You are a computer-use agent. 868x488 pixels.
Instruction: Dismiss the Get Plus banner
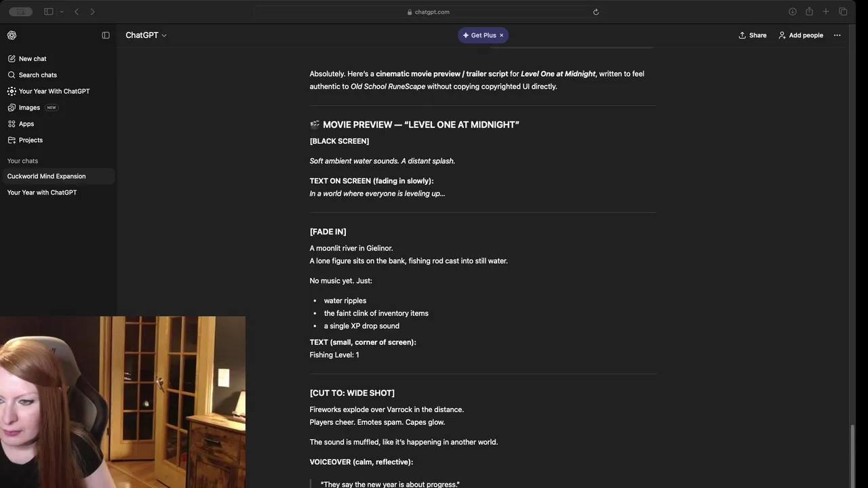502,35
